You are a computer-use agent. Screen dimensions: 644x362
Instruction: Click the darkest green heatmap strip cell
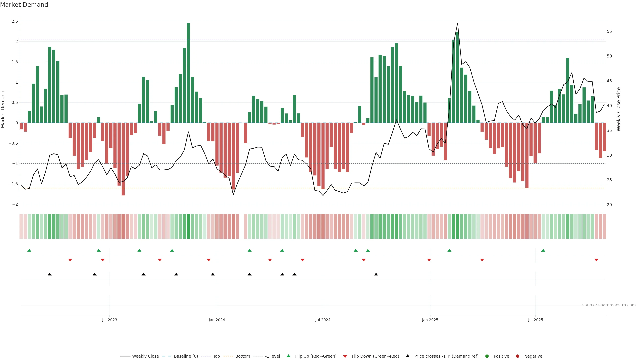188,226
